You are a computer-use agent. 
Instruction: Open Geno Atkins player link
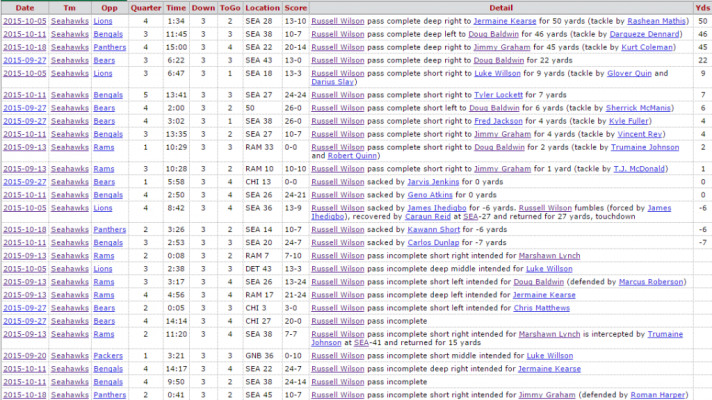coord(430,195)
